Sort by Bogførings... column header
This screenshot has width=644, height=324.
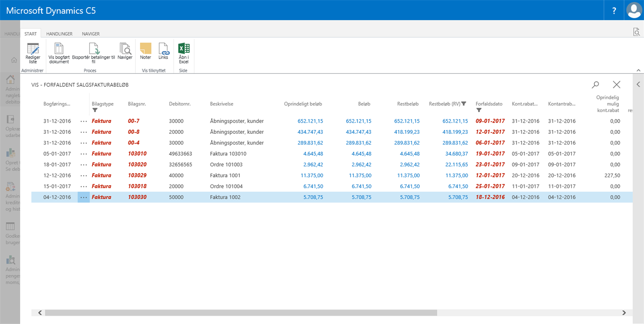coord(57,104)
